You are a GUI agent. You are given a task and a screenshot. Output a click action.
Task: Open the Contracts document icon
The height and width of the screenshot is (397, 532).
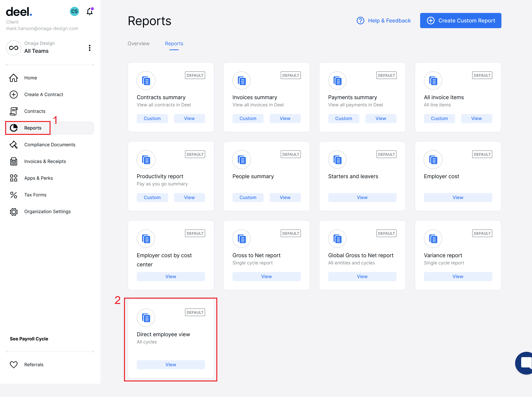tap(14, 111)
